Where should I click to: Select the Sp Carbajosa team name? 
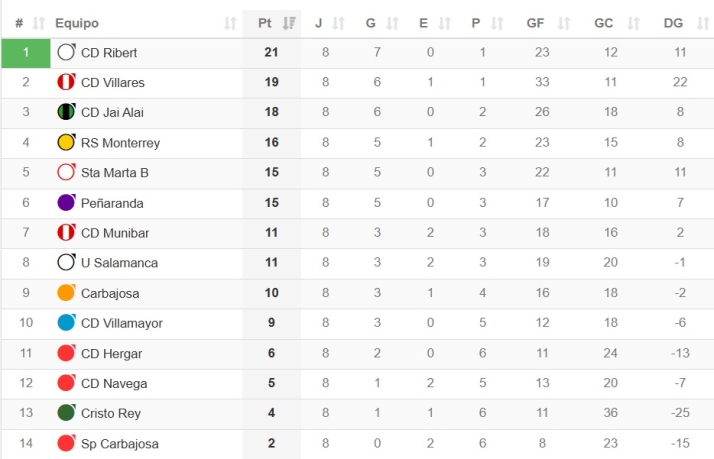pos(119,443)
